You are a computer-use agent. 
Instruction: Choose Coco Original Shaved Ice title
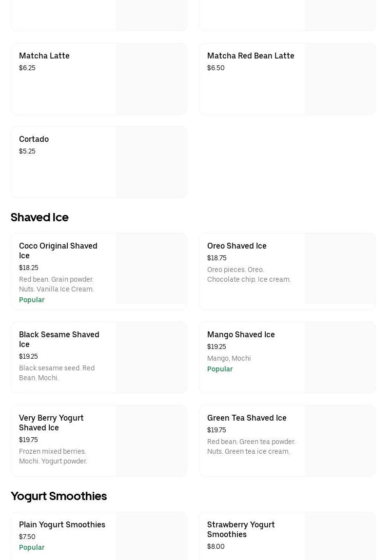[58, 251]
